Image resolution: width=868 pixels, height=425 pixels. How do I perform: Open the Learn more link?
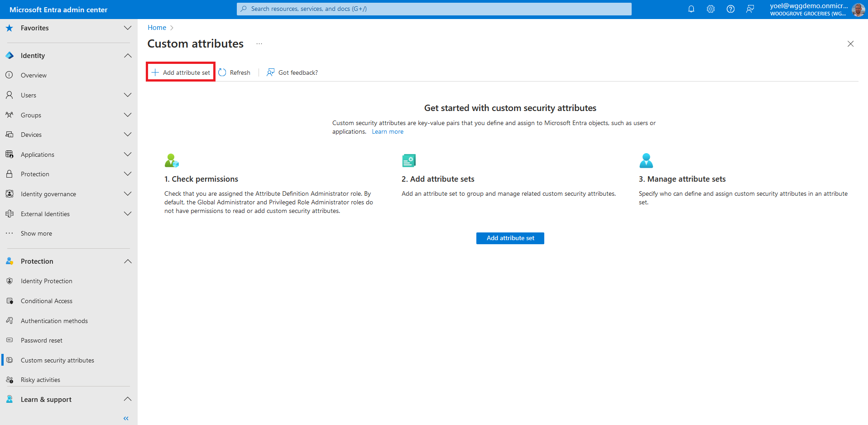pos(388,132)
